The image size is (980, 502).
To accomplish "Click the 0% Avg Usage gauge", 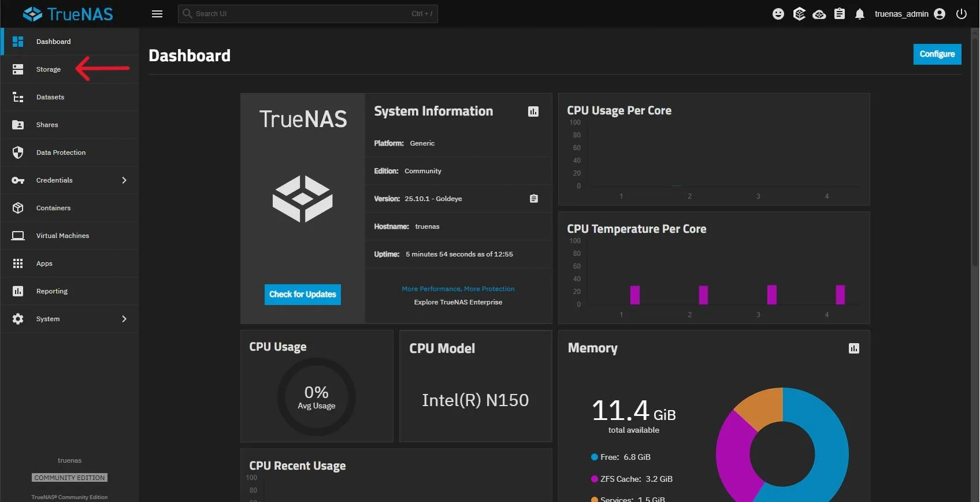I will 317,397.
